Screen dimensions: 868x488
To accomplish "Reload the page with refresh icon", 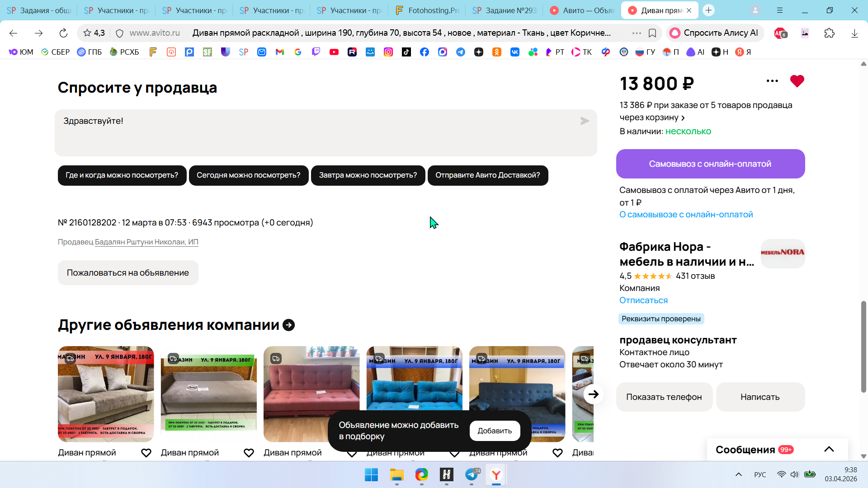I will click(x=63, y=33).
